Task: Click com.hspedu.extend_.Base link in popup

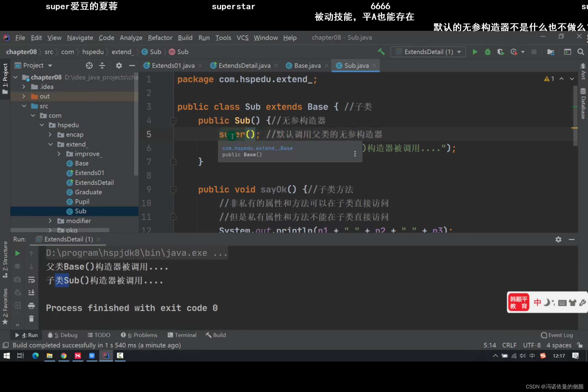Action: coord(257,148)
